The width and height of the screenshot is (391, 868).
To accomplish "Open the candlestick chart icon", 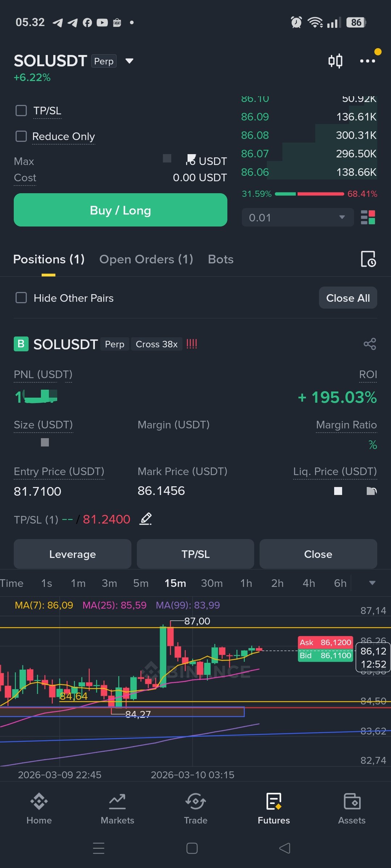I will click(335, 61).
